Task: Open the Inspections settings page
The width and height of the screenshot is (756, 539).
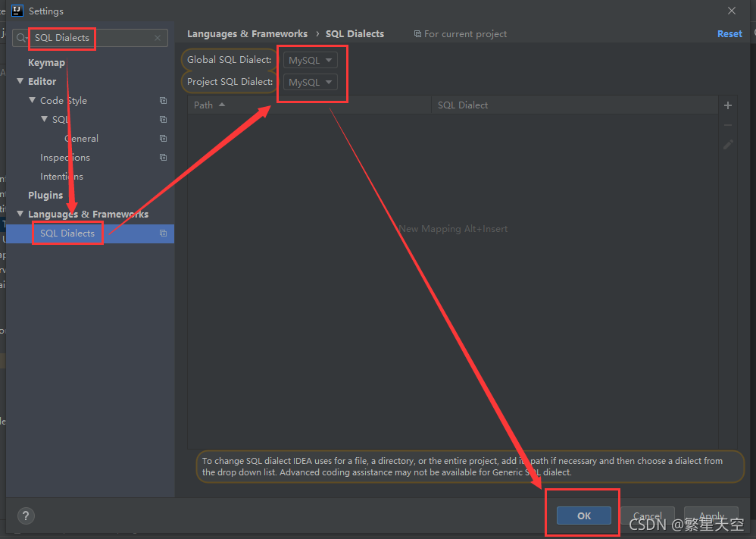Action: point(65,158)
